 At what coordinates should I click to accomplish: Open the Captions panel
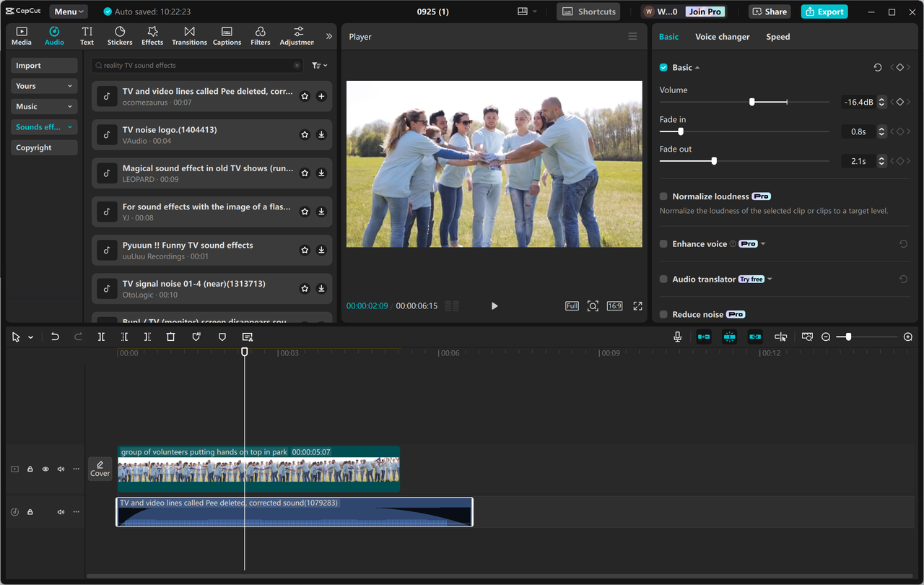(227, 35)
